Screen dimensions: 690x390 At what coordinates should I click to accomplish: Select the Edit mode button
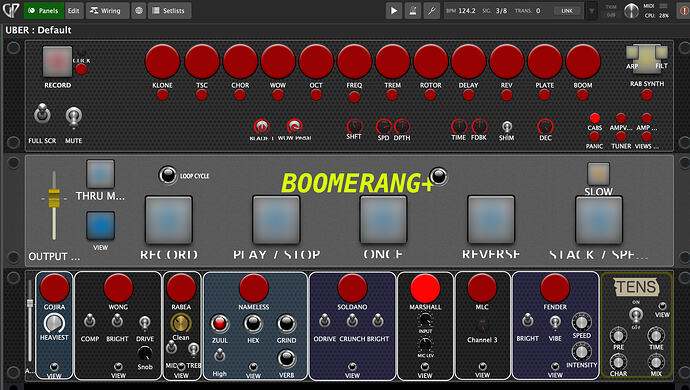click(73, 11)
